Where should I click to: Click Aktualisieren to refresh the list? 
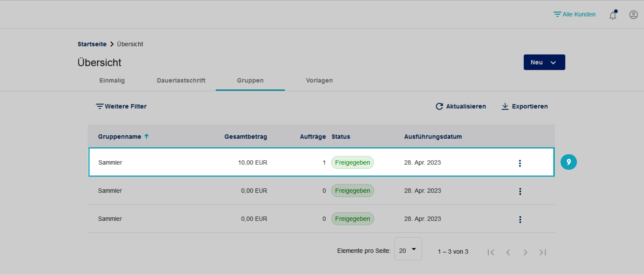(x=461, y=106)
